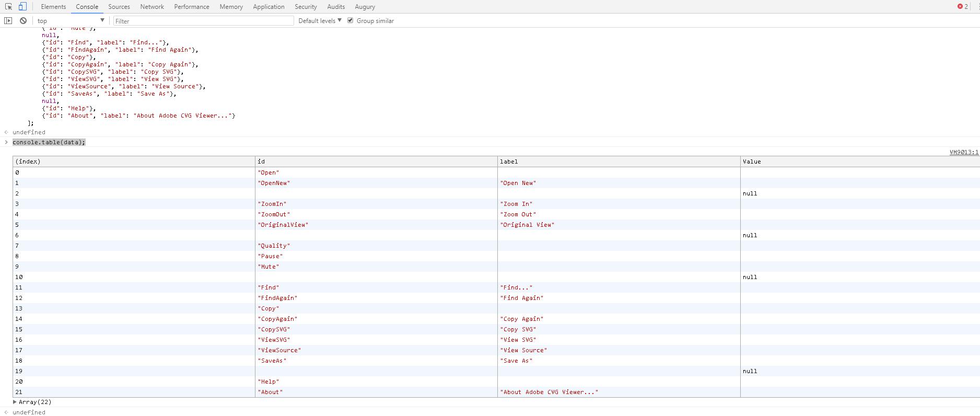The width and height of the screenshot is (980, 416).
Task: Open the Application tab
Action: [x=269, y=7]
